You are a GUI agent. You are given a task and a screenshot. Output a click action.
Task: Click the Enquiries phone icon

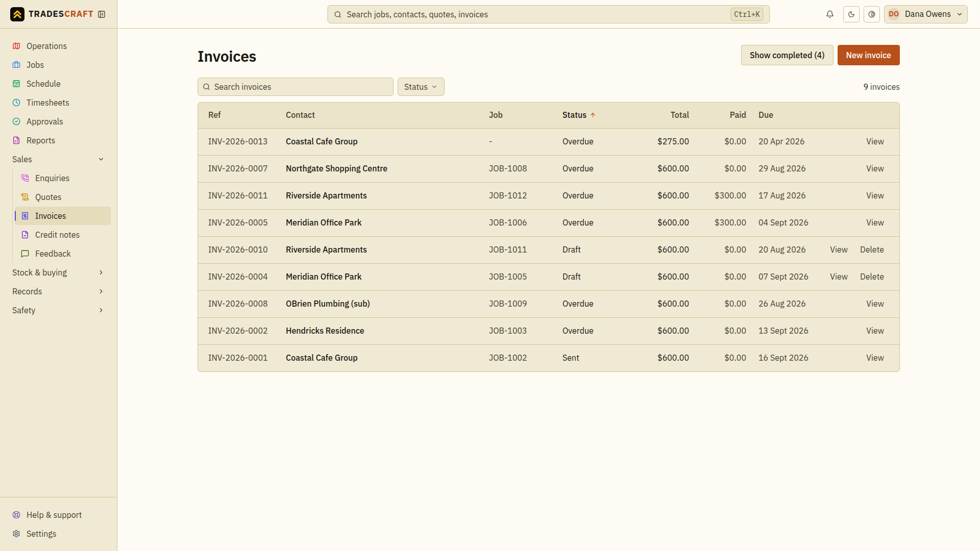(25, 178)
